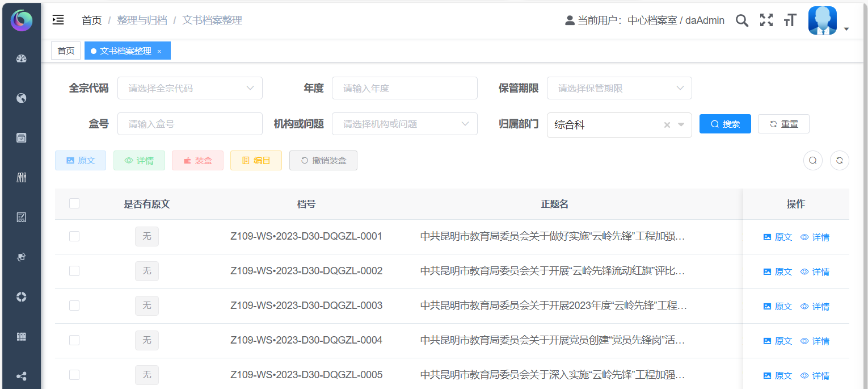
Task: Expand the 全宗代码 dropdown
Action: click(189, 88)
